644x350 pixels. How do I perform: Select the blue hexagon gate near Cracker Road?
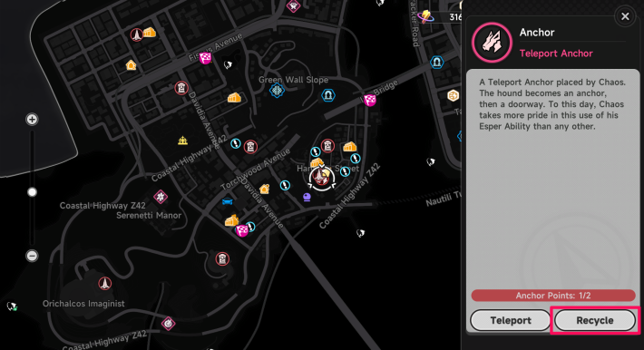[436, 63]
